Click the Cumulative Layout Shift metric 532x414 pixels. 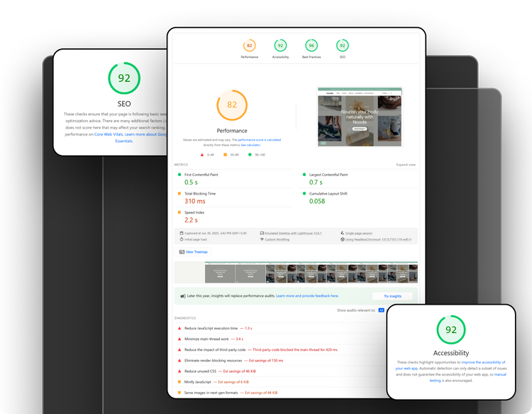coord(359,197)
